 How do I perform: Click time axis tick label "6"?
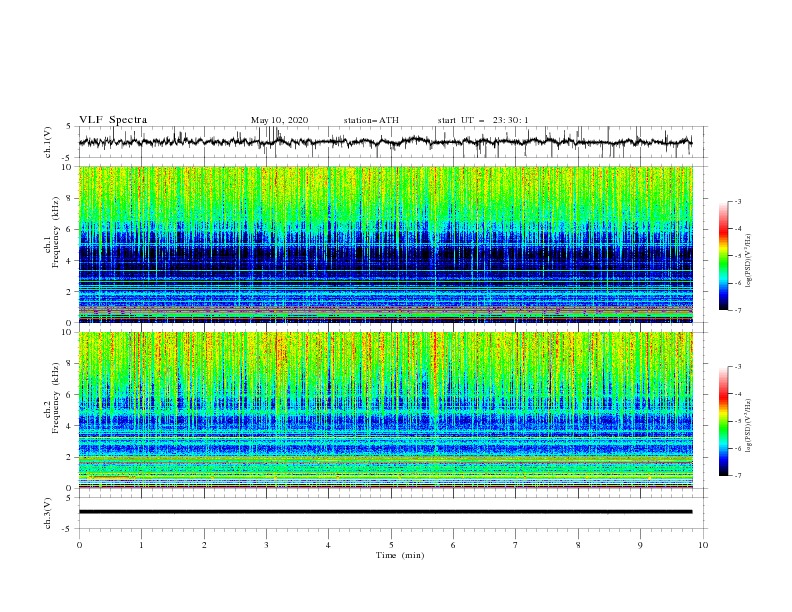click(x=453, y=545)
